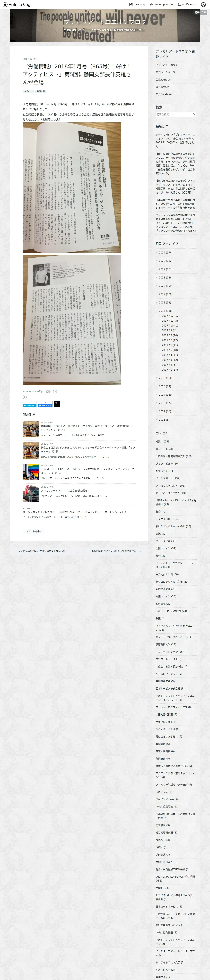Open the user profile avatar icon
210x980 pixels.
point(203,5)
